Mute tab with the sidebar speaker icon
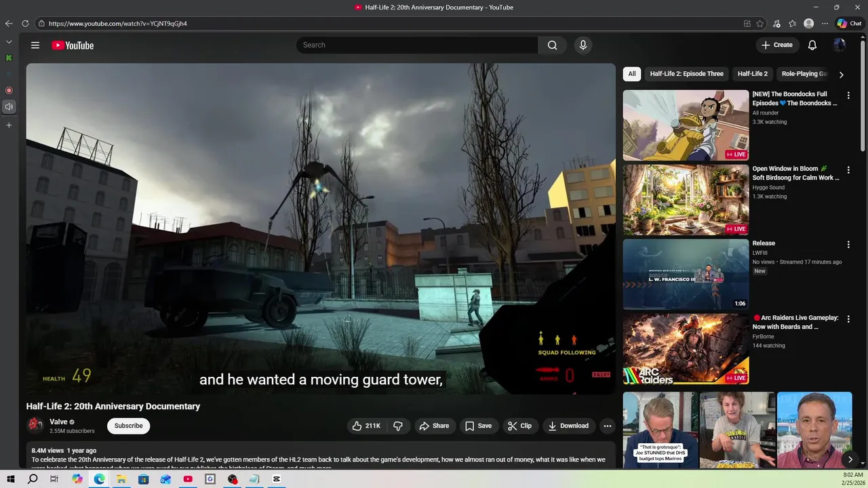Viewport: 868px width, 488px height. (x=9, y=106)
